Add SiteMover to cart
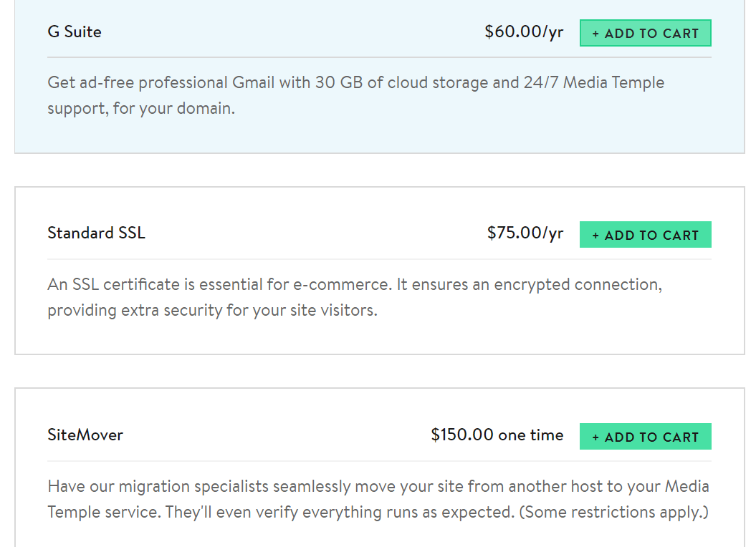The image size is (756, 547). pos(645,437)
